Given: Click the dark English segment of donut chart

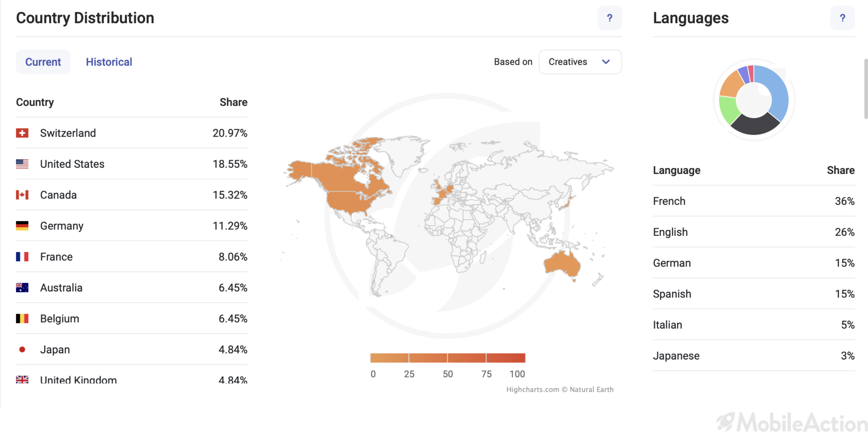Looking at the screenshot, I should 755,125.
